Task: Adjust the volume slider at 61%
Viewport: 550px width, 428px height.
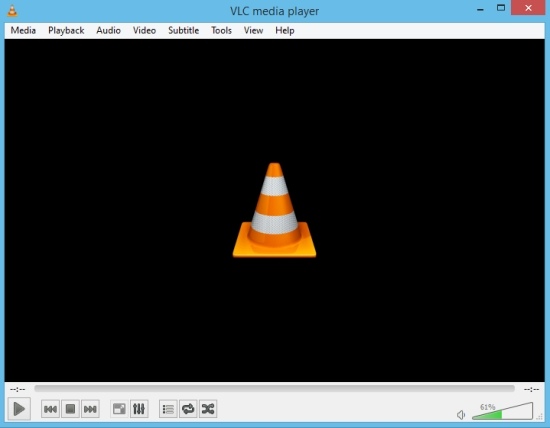Action: pos(502,411)
